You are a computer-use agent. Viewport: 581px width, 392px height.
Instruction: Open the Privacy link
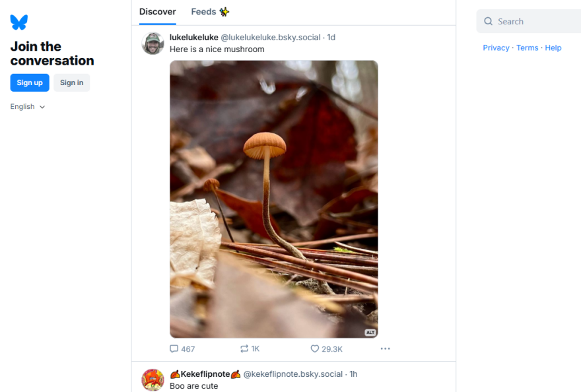click(496, 48)
